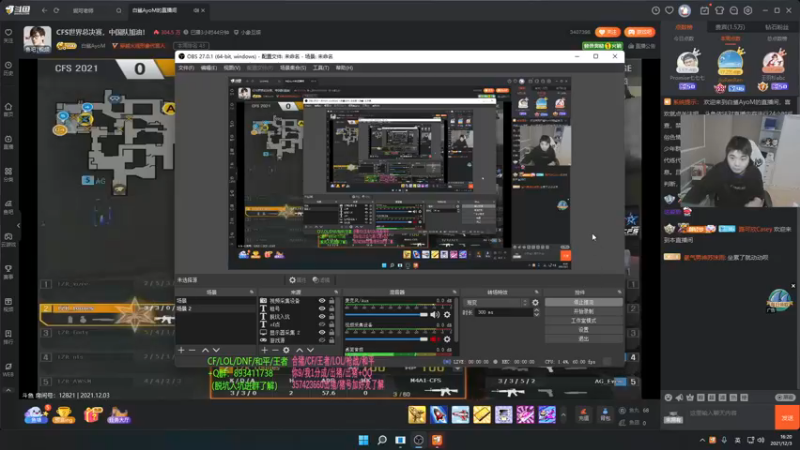This screenshot has width=800, height=450.
Task: Open source filters button above docks
Action: [321, 280]
